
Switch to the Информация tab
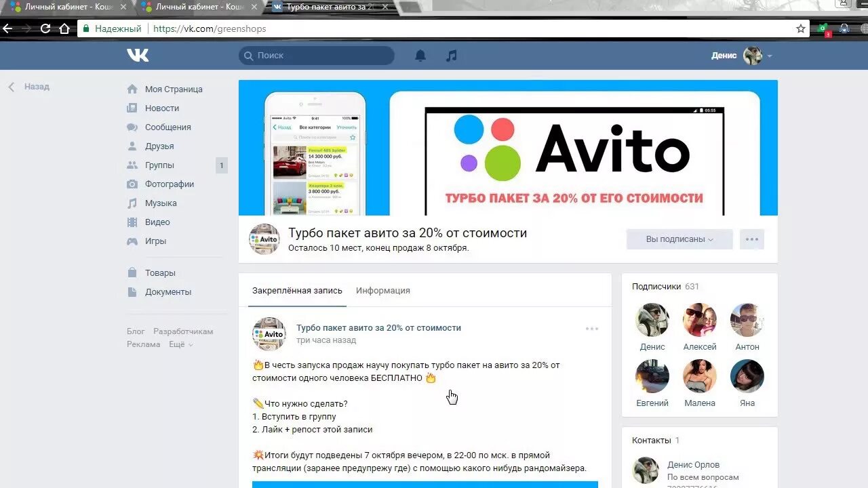[x=383, y=291]
